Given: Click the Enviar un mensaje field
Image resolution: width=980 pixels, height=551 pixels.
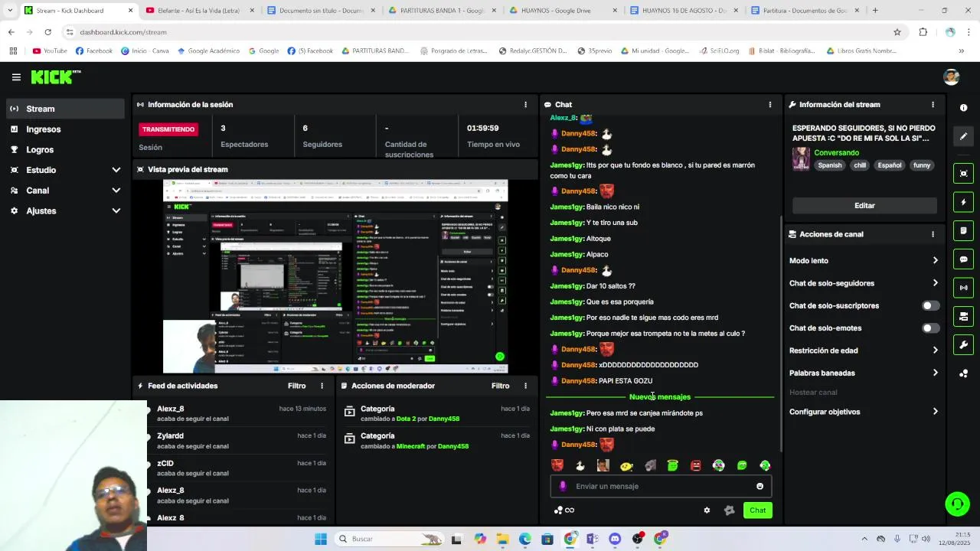Looking at the screenshot, I should click(661, 486).
